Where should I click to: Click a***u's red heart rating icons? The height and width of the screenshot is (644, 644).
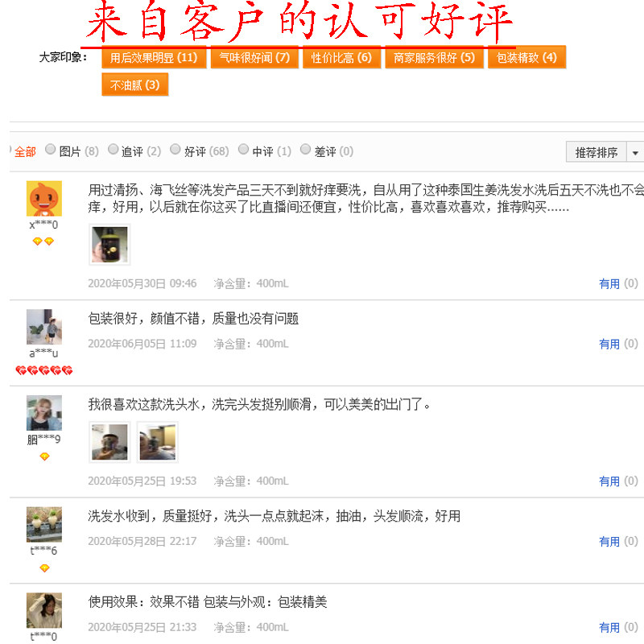44,370
